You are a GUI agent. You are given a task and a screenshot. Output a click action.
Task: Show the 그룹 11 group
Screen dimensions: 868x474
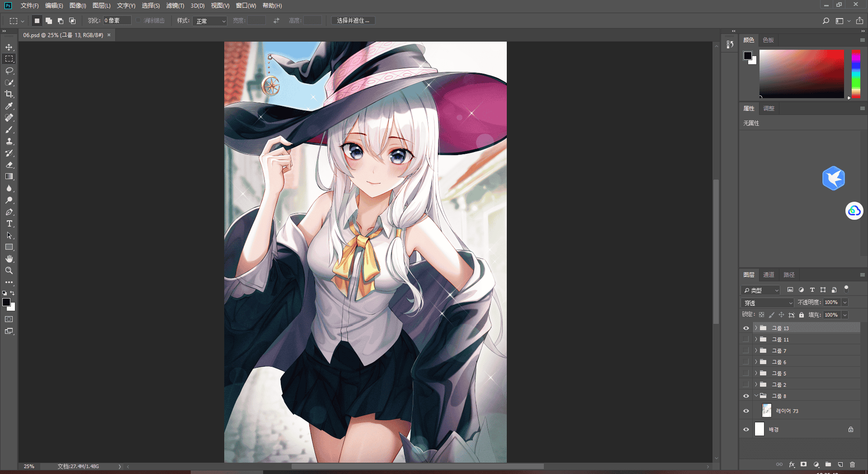coord(746,339)
